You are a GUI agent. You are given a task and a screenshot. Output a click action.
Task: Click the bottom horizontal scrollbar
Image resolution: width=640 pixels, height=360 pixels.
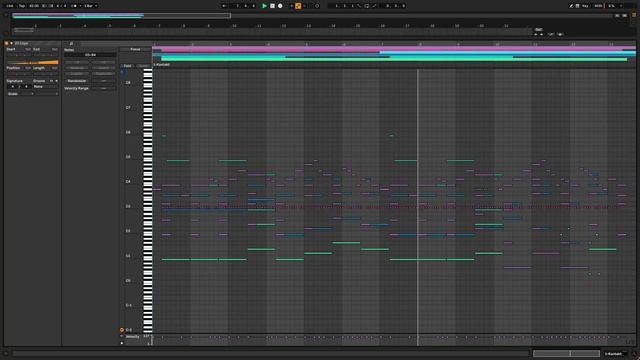271,353
